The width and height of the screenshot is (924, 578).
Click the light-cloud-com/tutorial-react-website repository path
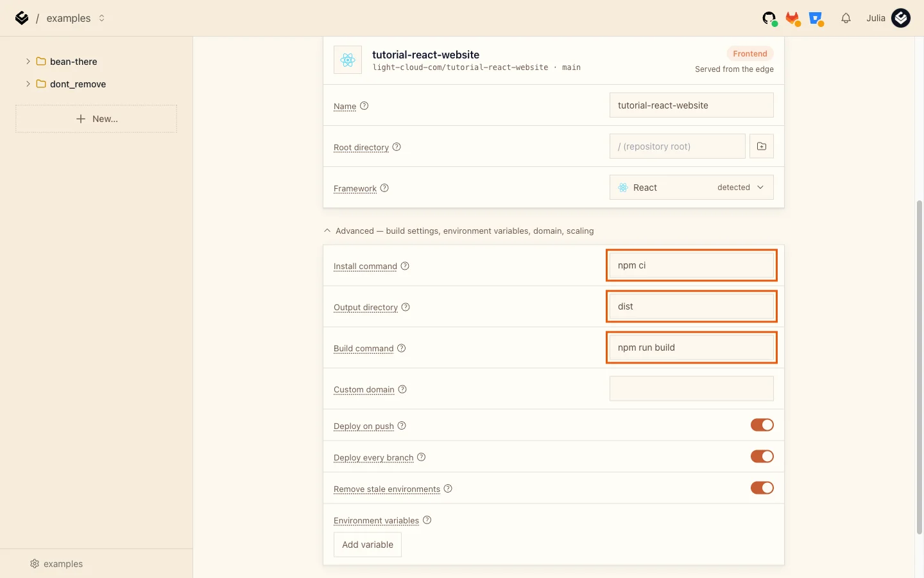coord(460,67)
